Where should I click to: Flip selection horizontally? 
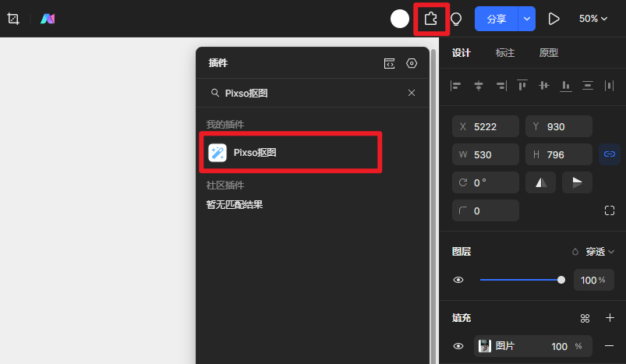pos(540,182)
